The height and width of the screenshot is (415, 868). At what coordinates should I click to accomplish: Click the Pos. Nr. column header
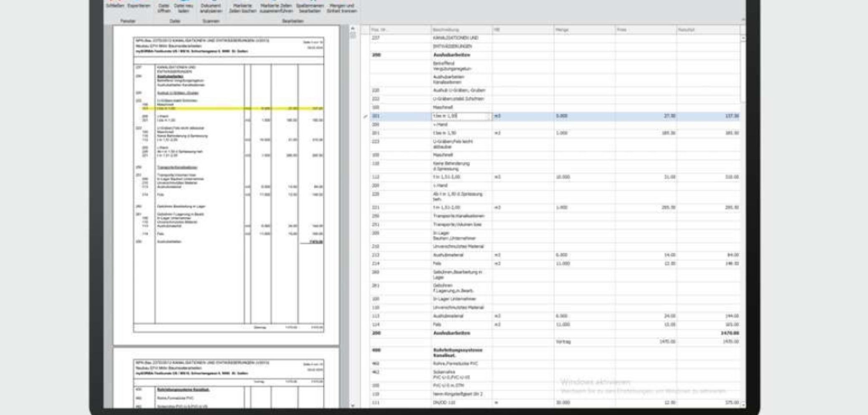click(400, 30)
